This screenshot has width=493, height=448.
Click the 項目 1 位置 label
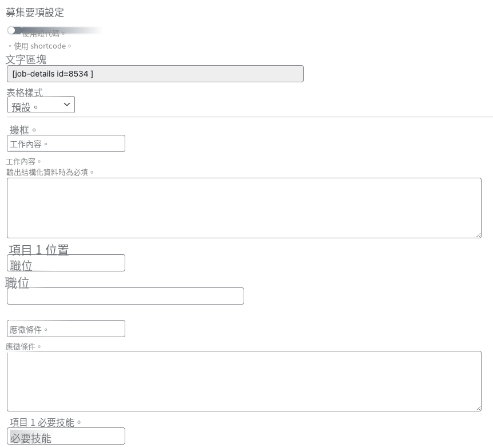pos(39,250)
